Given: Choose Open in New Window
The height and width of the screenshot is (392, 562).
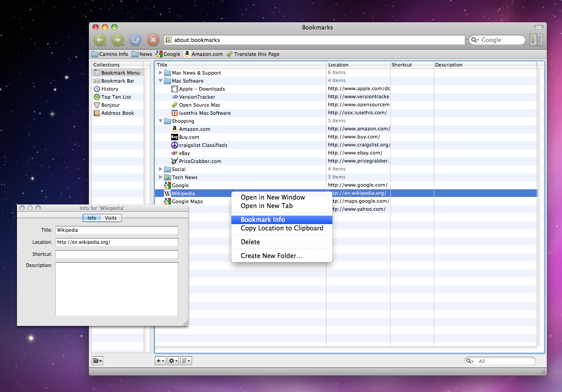Looking at the screenshot, I should pos(282,197).
